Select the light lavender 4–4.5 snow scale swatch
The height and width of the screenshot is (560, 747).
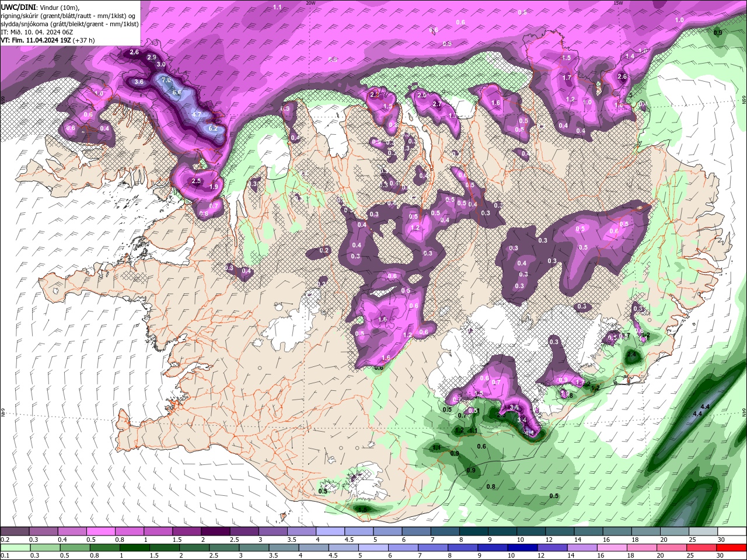[330, 531]
